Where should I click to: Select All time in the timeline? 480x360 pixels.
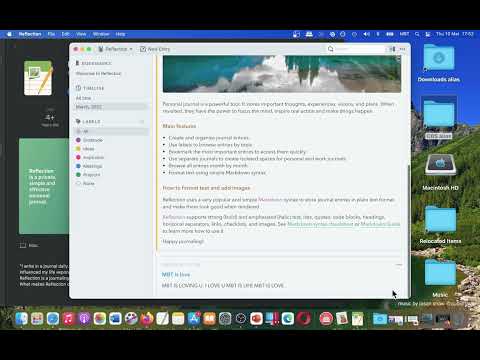pyautogui.click(x=83, y=98)
